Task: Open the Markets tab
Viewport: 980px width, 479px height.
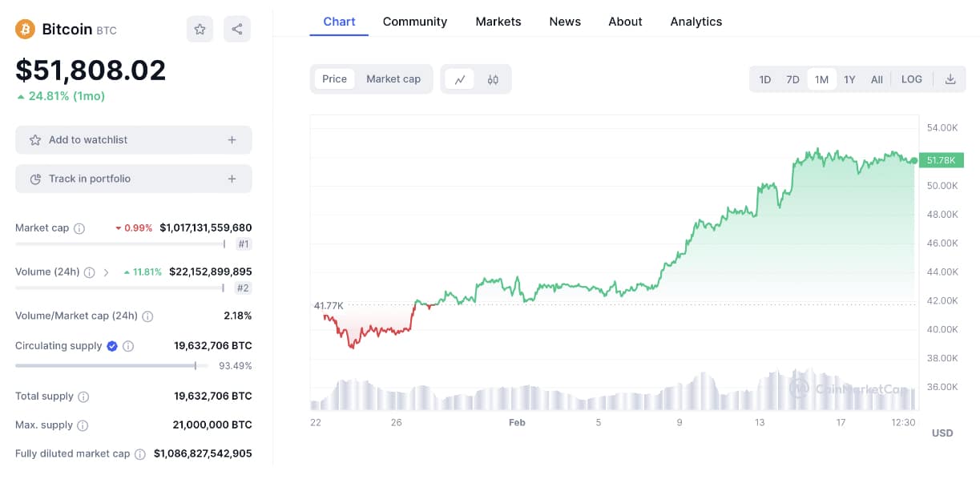Action: tap(498, 22)
